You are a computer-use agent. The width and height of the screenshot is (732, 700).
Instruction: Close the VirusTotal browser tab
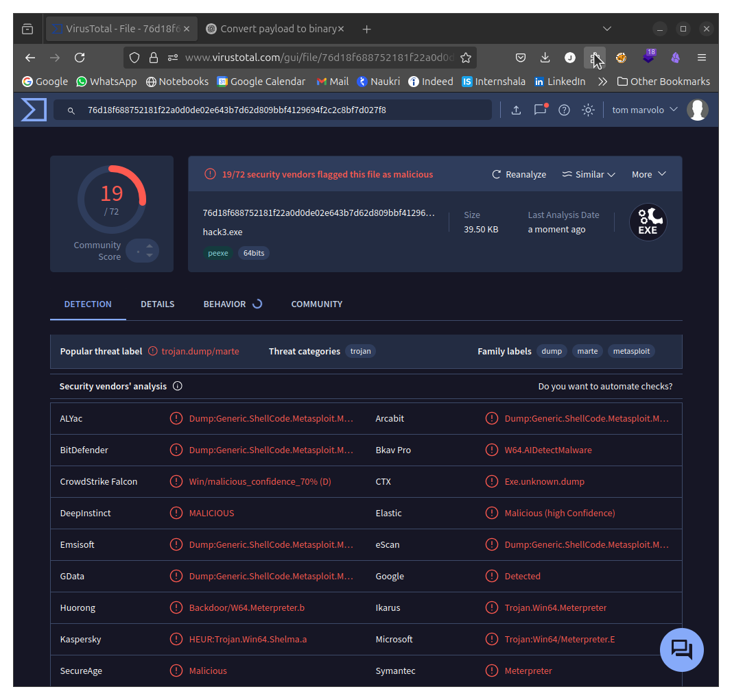pos(187,29)
